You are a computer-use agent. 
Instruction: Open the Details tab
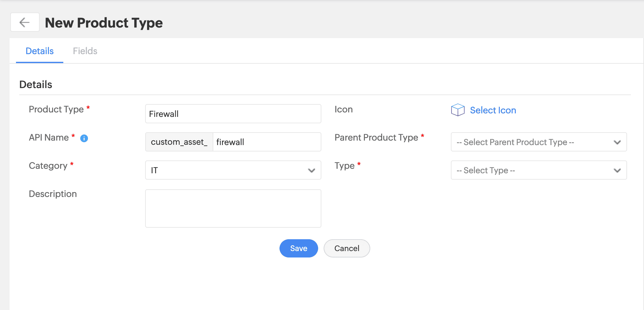[x=40, y=51]
